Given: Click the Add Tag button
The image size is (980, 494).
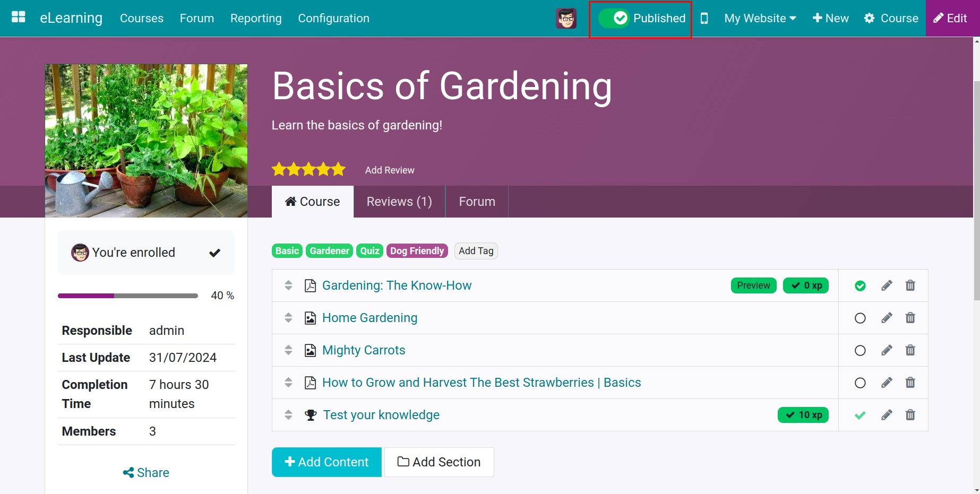Looking at the screenshot, I should click(476, 251).
